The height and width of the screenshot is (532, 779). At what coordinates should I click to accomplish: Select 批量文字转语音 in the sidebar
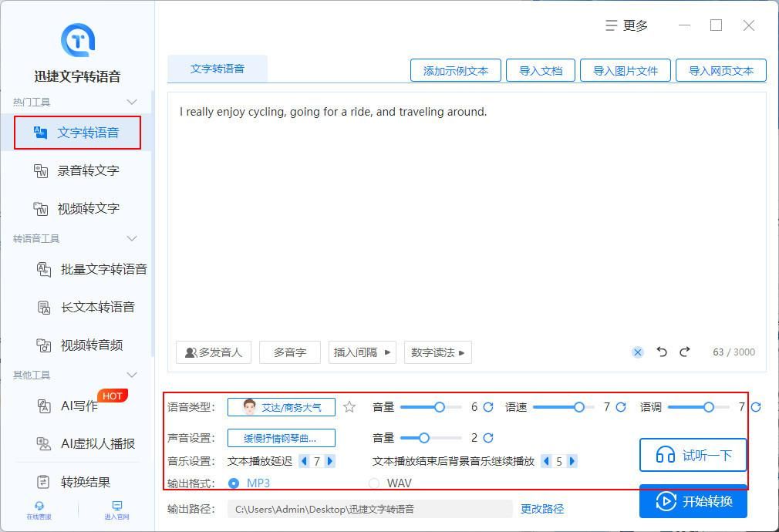pyautogui.click(x=92, y=269)
